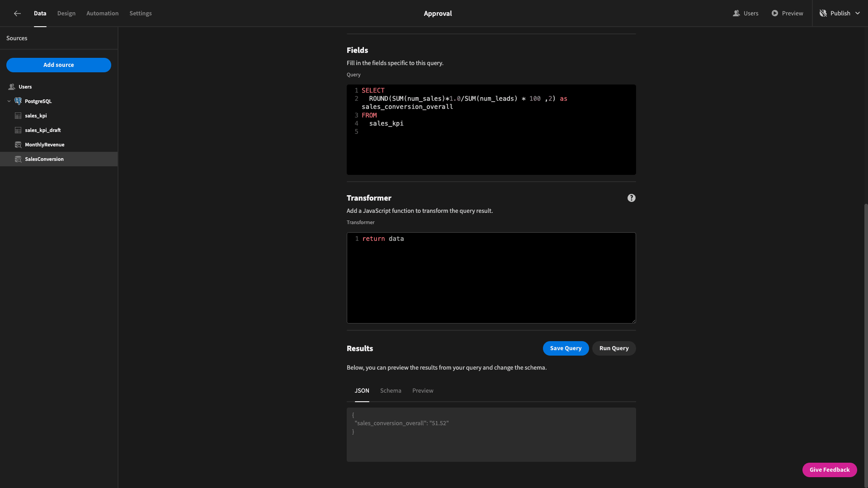The width and height of the screenshot is (868, 488).
Task: Collapse the PostgreSQL source chevron
Action: coord(9,101)
